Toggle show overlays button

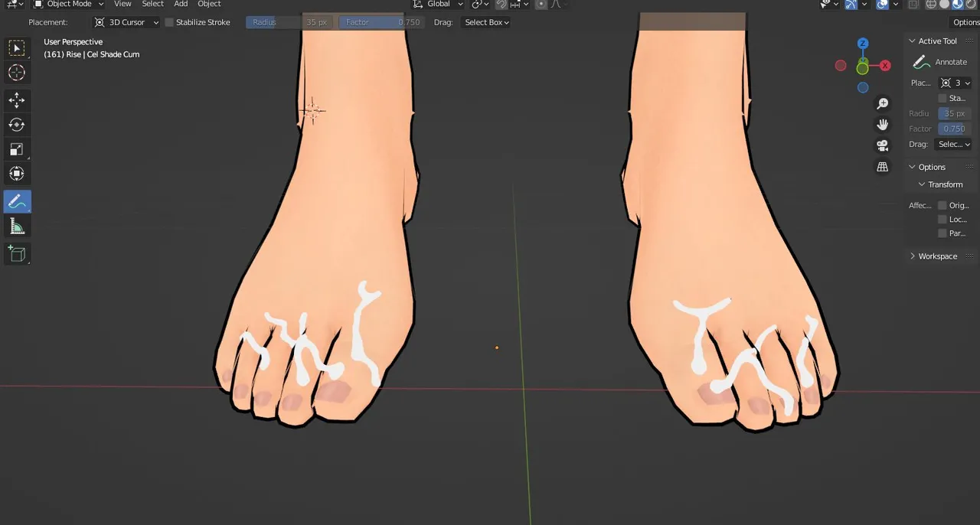click(882, 5)
